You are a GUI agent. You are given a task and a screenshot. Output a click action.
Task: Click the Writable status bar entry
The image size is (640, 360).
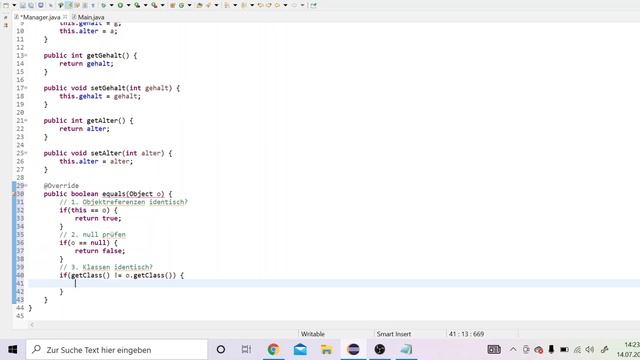click(x=313, y=334)
